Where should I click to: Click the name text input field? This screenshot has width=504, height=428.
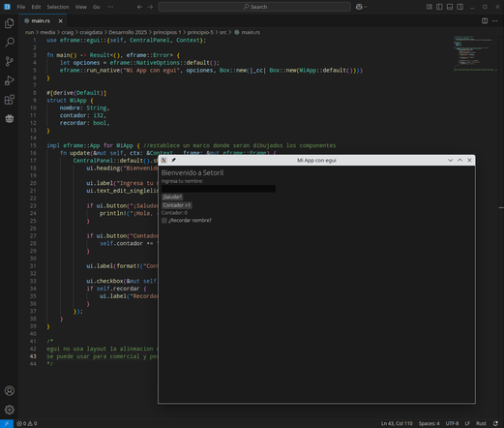coord(219,189)
